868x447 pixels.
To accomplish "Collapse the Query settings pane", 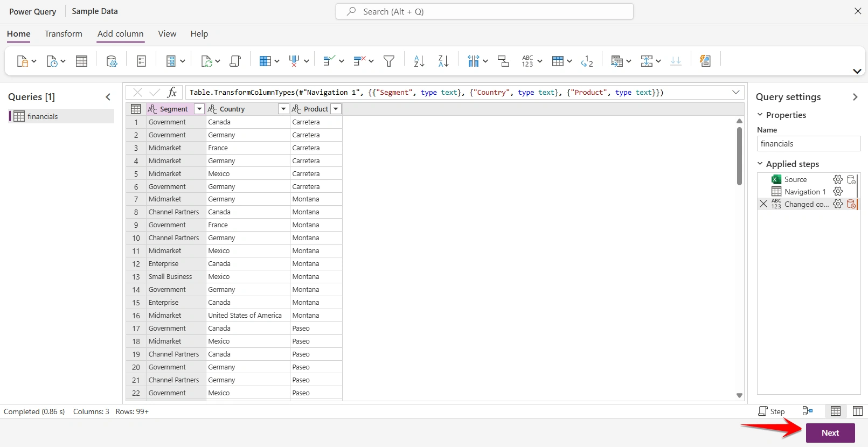I will (x=855, y=97).
